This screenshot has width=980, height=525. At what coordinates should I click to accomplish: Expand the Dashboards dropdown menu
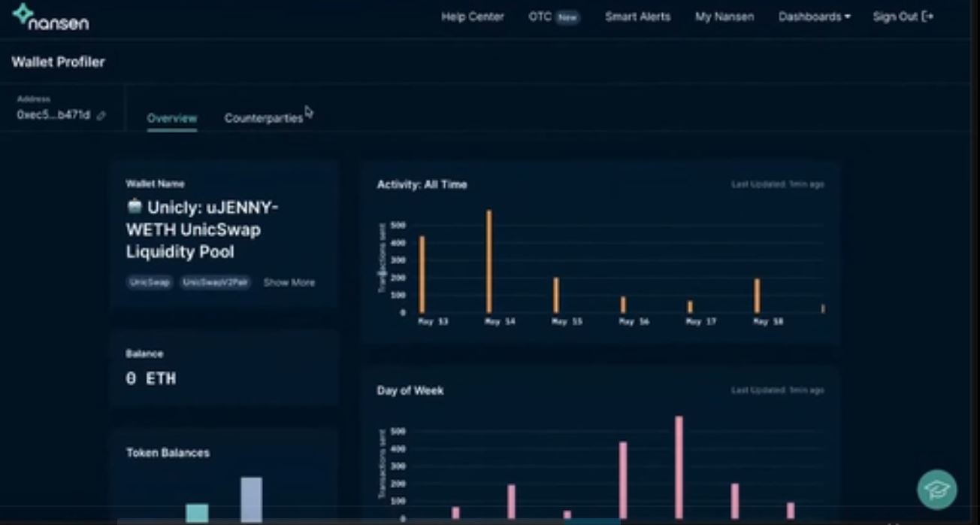815,17
